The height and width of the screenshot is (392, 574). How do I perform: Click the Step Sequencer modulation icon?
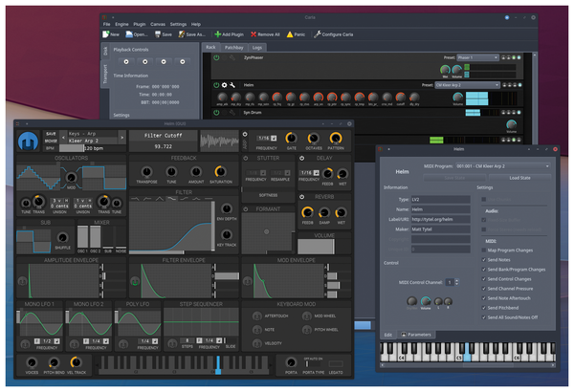(x=172, y=343)
